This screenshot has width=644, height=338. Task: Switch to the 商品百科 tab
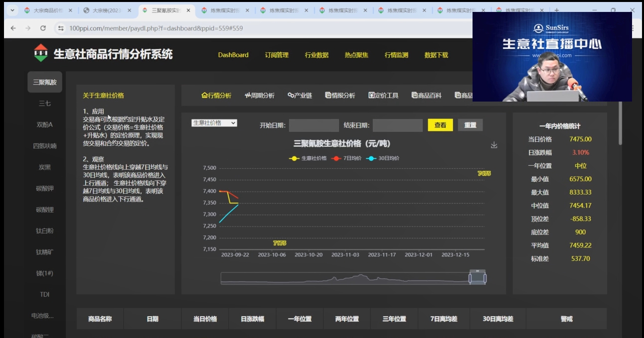click(427, 96)
